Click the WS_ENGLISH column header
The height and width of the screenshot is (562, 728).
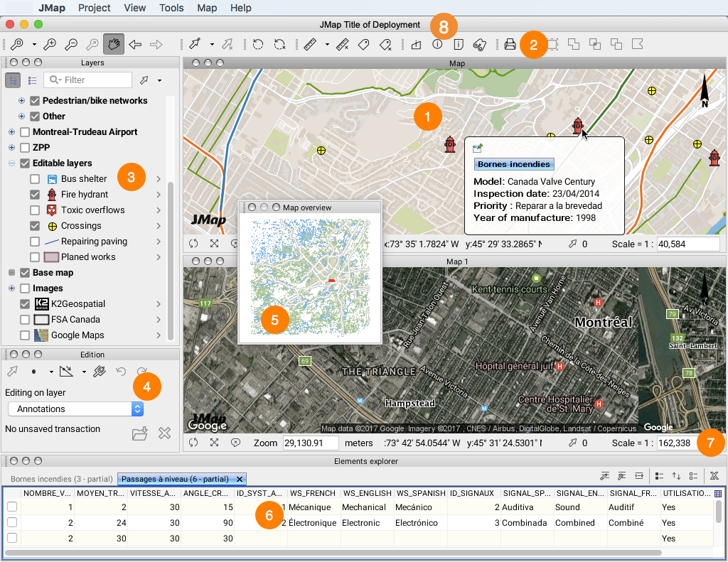(366, 492)
